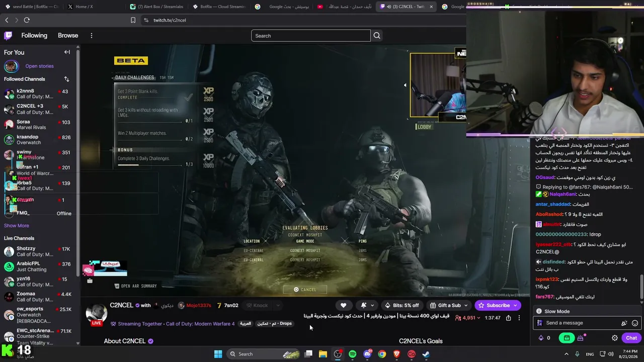
Task: Share the stream via the share icon
Action: (x=508, y=318)
